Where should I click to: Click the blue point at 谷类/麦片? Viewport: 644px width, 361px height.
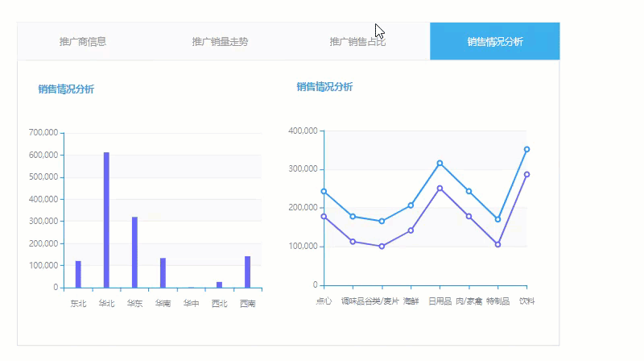382,222
